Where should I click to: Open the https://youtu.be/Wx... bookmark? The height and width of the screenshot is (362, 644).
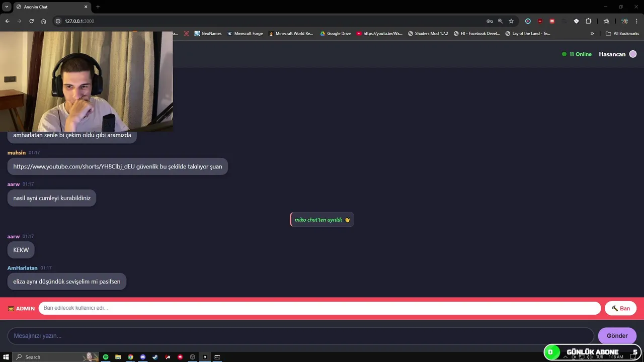coord(379,34)
